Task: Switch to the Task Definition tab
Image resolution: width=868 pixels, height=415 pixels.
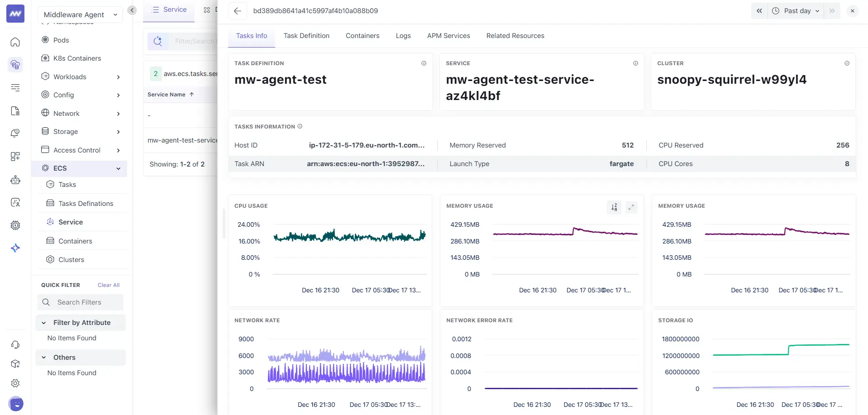Action: (x=306, y=36)
